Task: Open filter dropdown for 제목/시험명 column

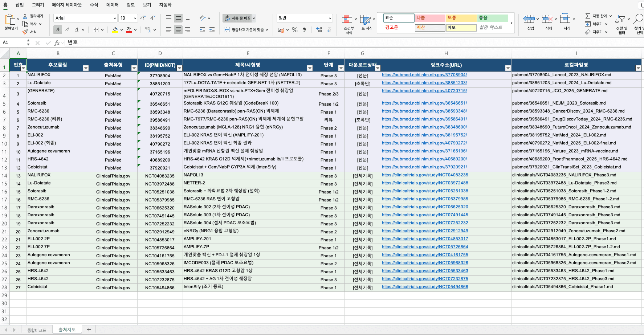Action: coord(310,68)
